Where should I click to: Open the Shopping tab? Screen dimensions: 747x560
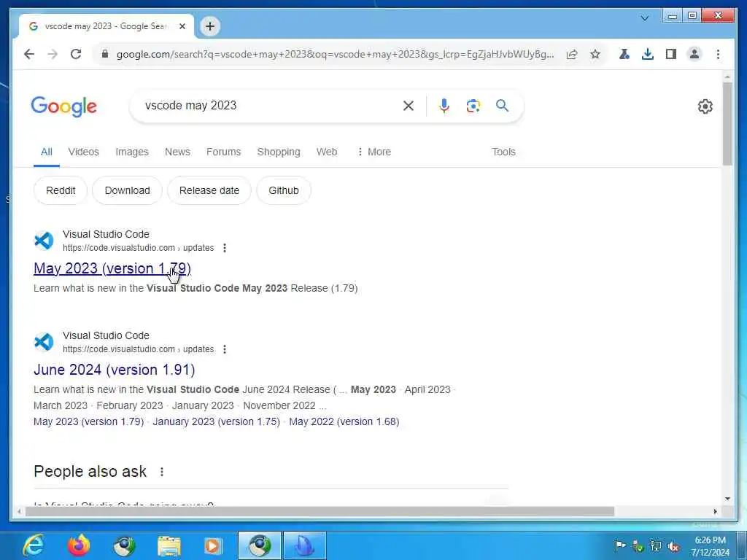pyautogui.click(x=279, y=152)
